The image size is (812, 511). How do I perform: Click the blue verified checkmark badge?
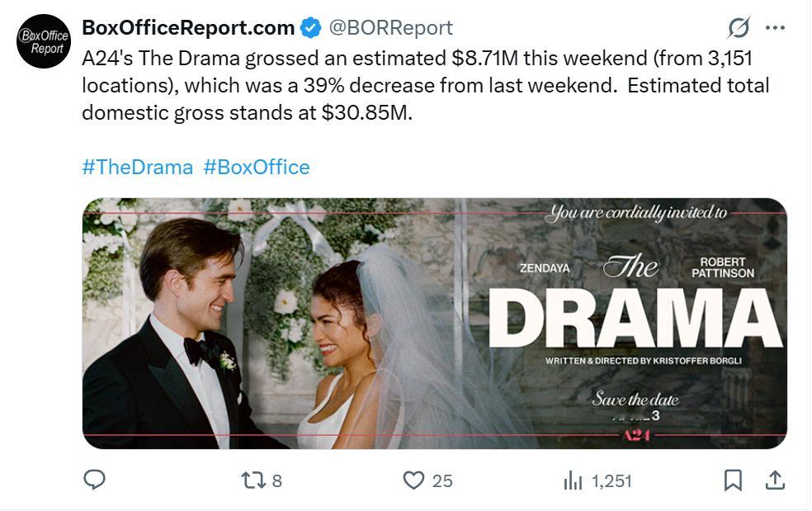(x=310, y=28)
